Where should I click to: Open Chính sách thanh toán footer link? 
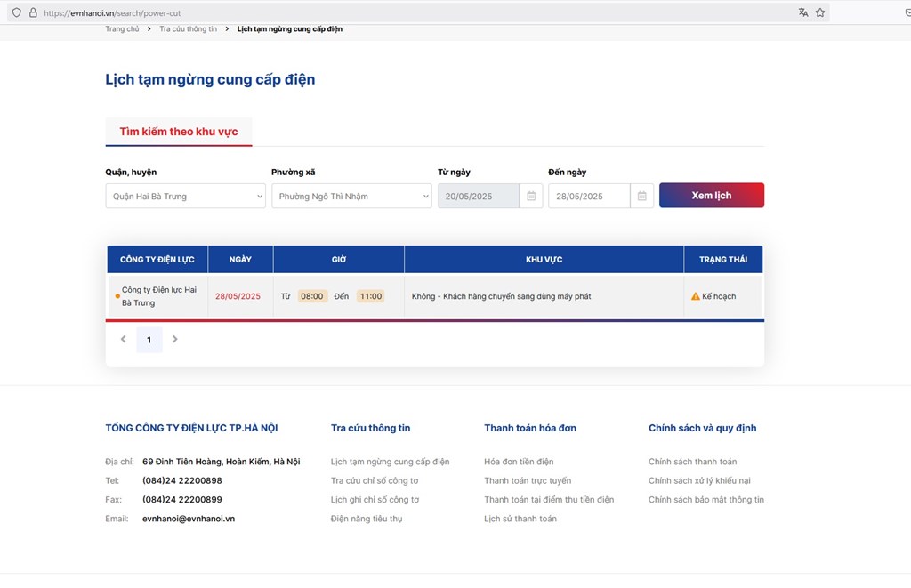692,462
